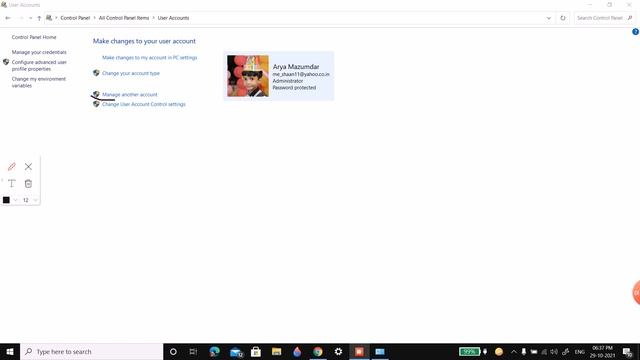Viewport: 640px width, 360px height.
Task: Close the annotation toolbar with X
Action: pyautogui.click(x=28, y=167)
